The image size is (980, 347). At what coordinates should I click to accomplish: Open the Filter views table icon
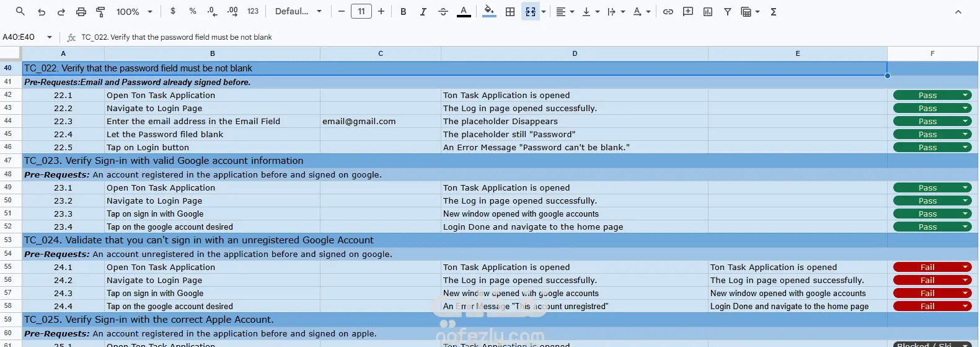pyautogui.click(x=750, y=11)
